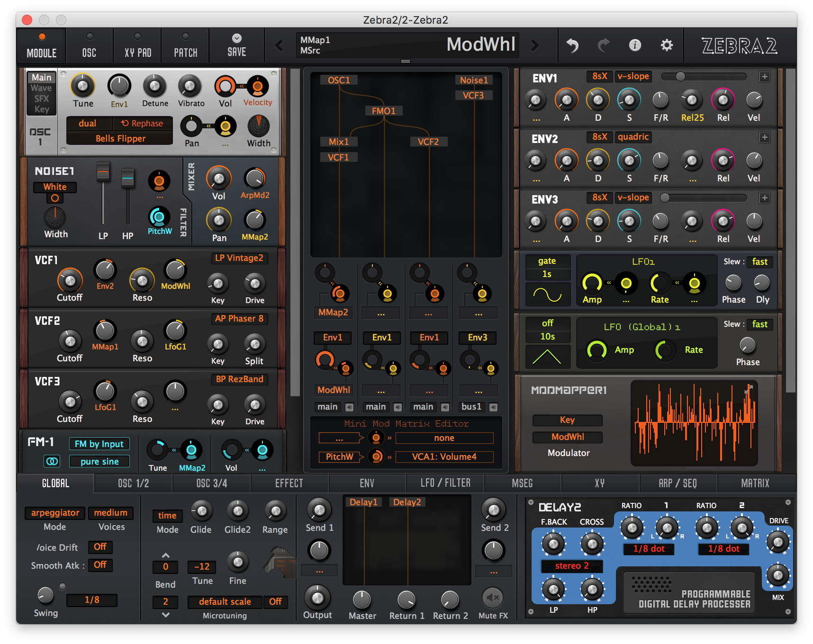Go to previous preset with left arrow
The image size is (813, 644).
[x=279, y=45]
